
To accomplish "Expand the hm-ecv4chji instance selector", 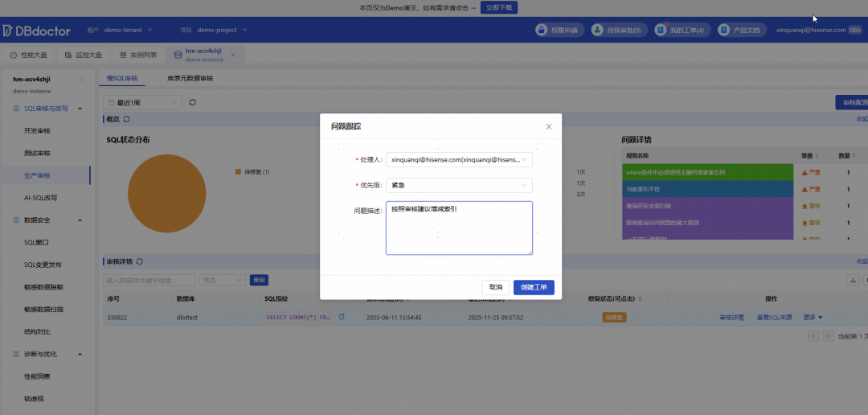I will pyautogui.click(x=81, y=80).
